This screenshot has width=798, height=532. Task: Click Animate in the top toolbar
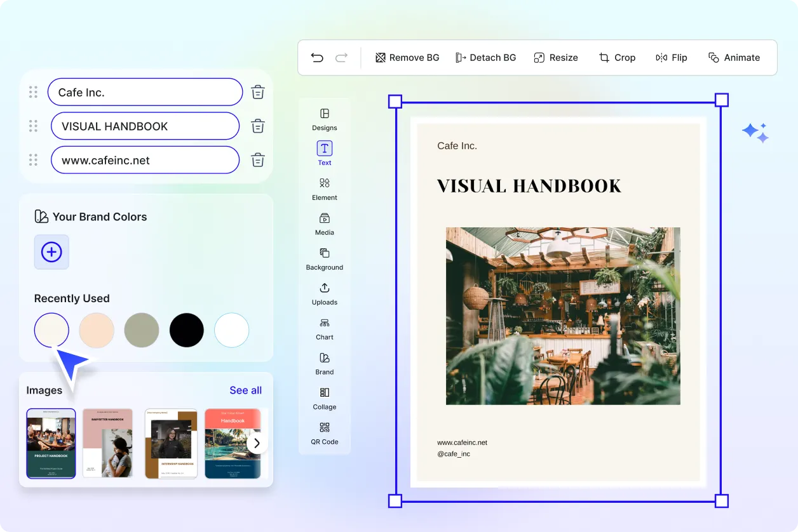coord(734,58)
